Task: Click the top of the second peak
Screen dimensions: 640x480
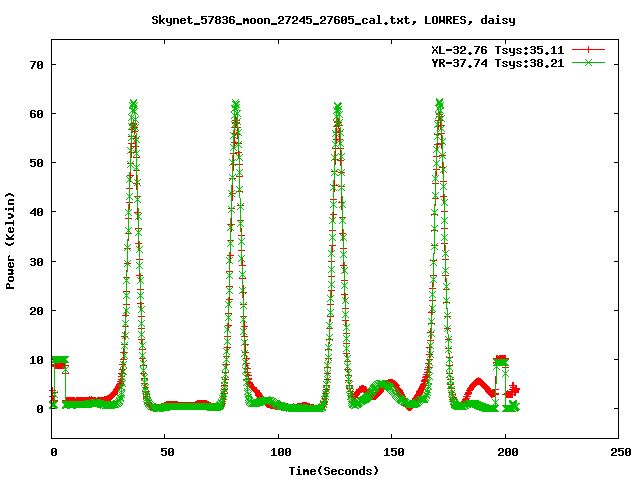Action: pos(236,104)
